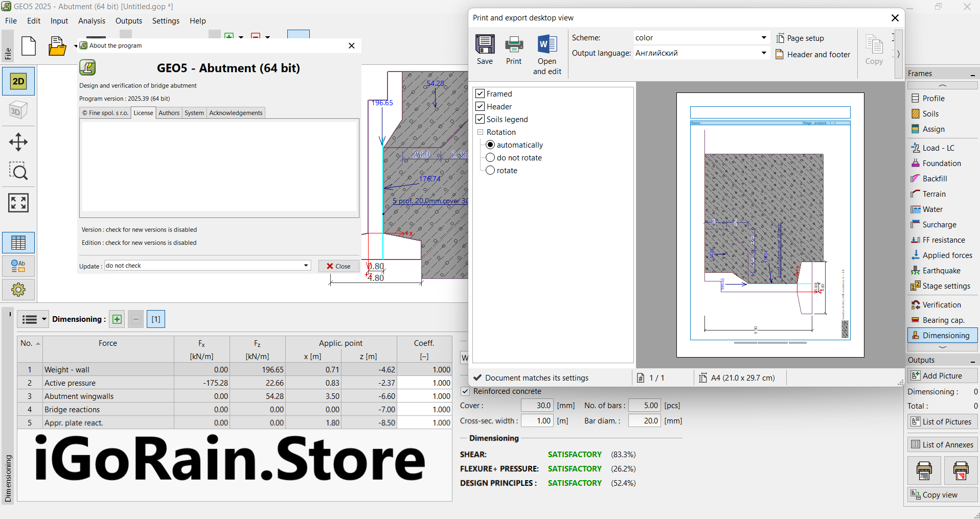Activate the zoom magnifier tool
980x519 pixels.
(x=18, y=172)
